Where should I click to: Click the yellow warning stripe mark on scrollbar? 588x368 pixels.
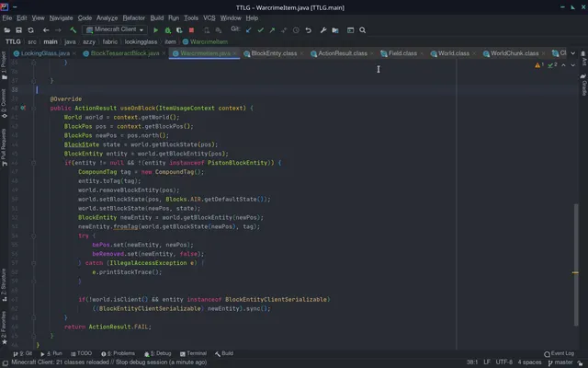coord(575,272)
